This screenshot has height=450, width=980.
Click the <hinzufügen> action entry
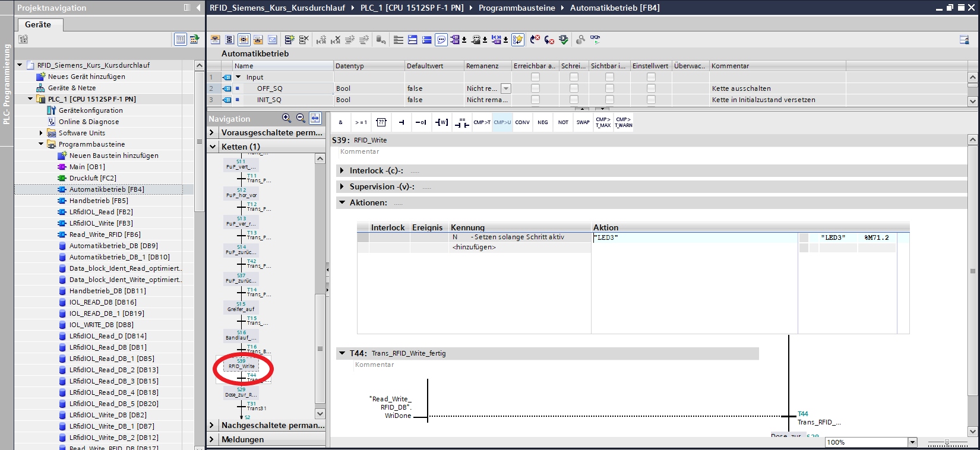[x=474, y=248]
